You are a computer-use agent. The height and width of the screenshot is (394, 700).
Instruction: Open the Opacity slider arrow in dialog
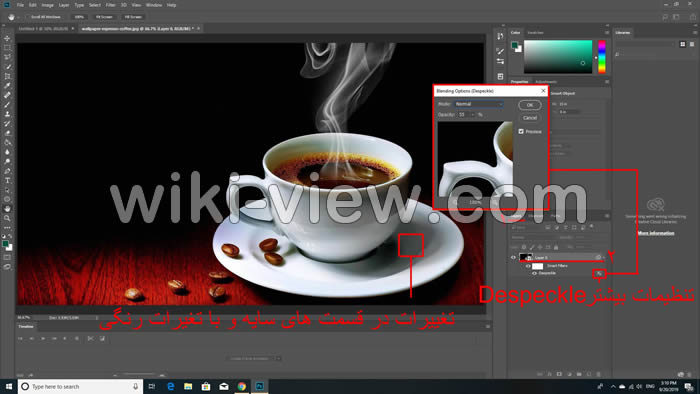(x=472, y=115)
